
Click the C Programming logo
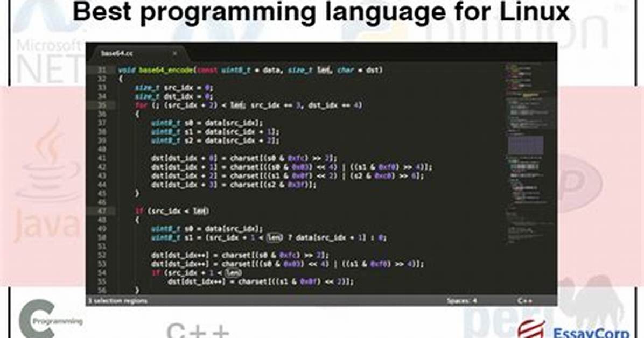tap(50, 319)
